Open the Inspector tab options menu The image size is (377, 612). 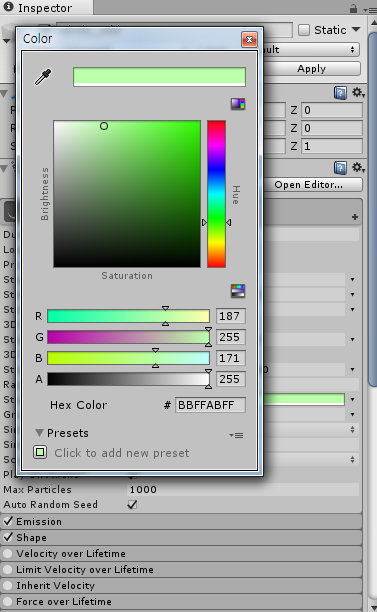pyautogui.click(x=369, y=10)
